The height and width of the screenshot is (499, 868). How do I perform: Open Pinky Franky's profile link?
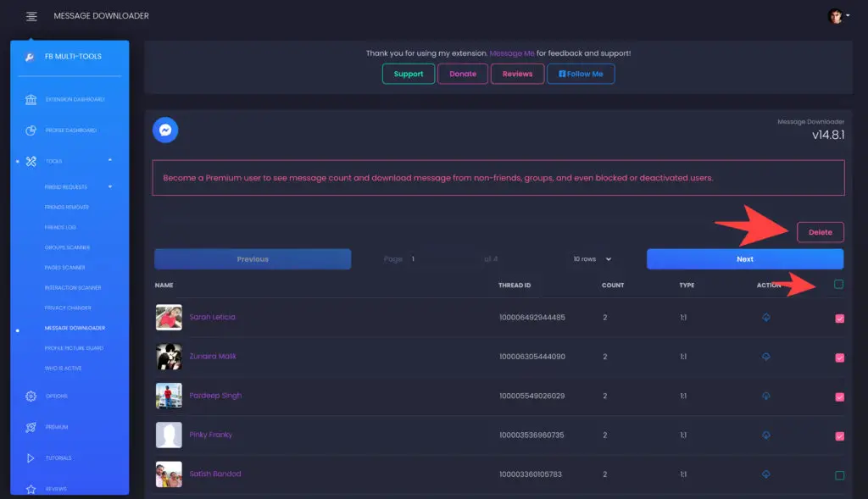211,435
